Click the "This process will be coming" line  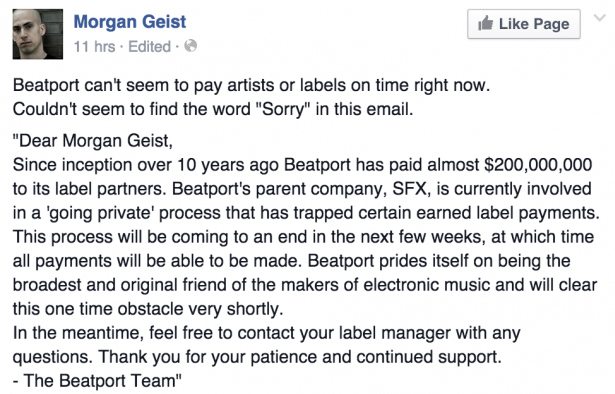[303, 237]
